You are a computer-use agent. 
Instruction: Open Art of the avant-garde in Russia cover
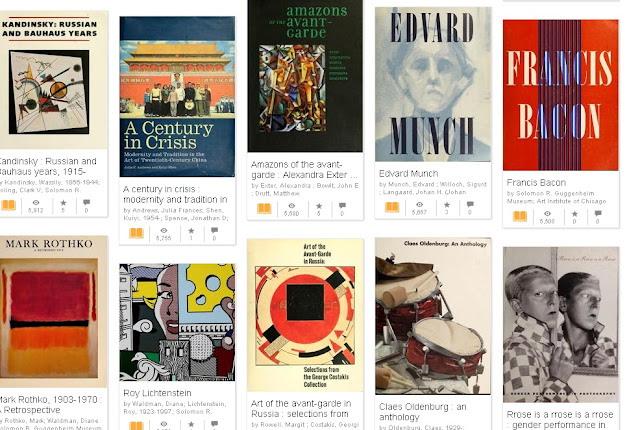[305, 315]
